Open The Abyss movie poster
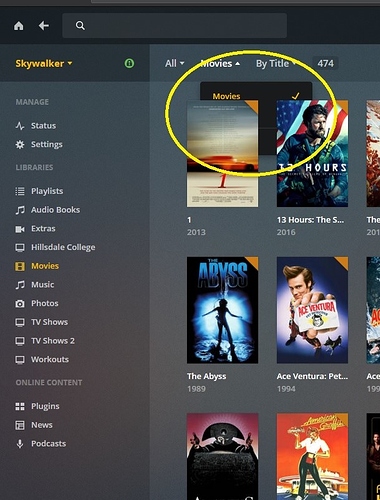The width and height of the screenshot is (380, 500). pyautogui.click(x=222, y=310)
